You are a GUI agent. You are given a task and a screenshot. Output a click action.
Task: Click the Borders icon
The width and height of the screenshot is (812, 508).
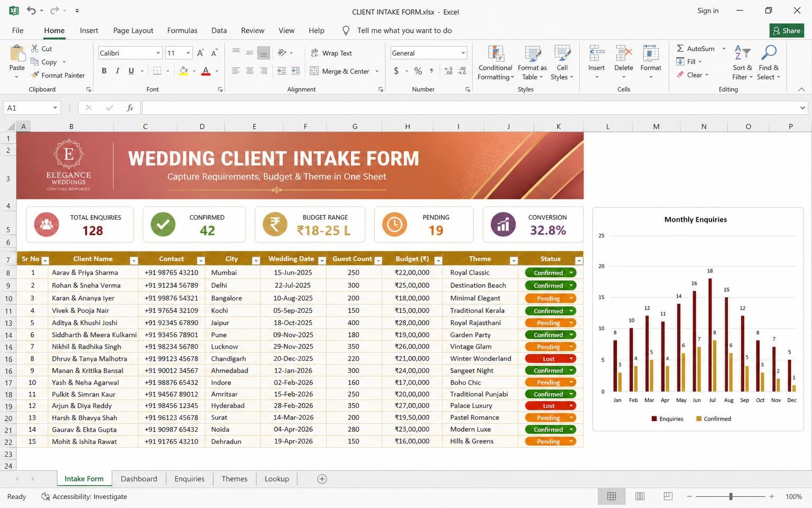pyautogui.click(x=157, y=71)
